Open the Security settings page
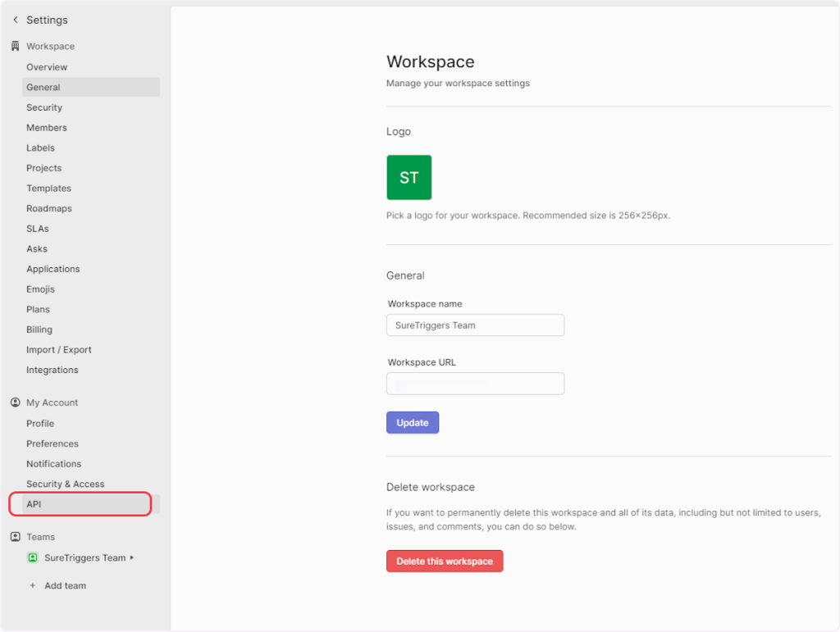 tap(44, 107)
